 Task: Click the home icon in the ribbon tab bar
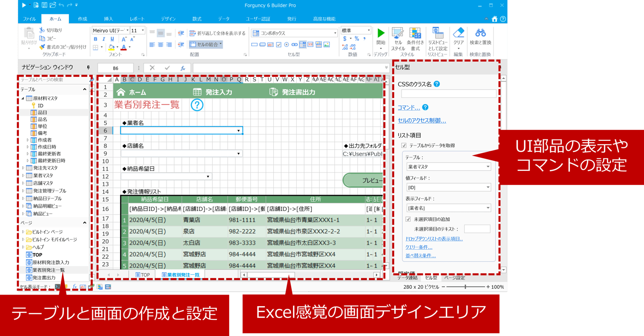494,19
